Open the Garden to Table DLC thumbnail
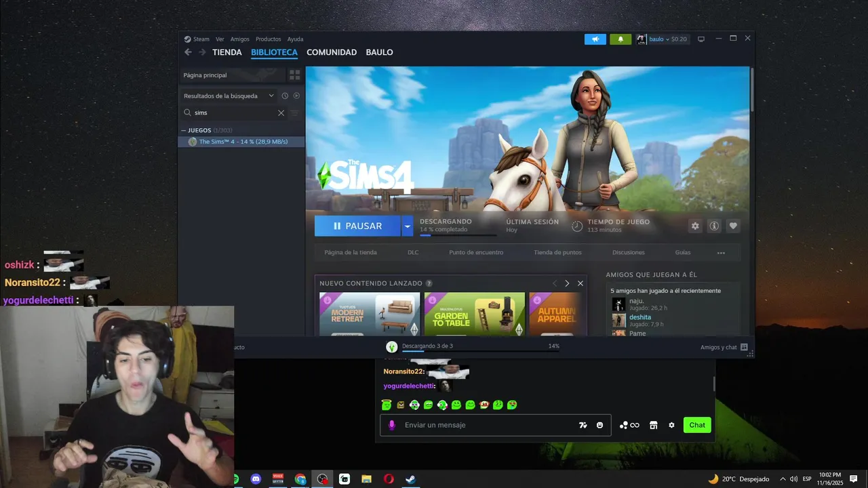The height and width of the screenshot is (488, 868). tap(475, 314)
